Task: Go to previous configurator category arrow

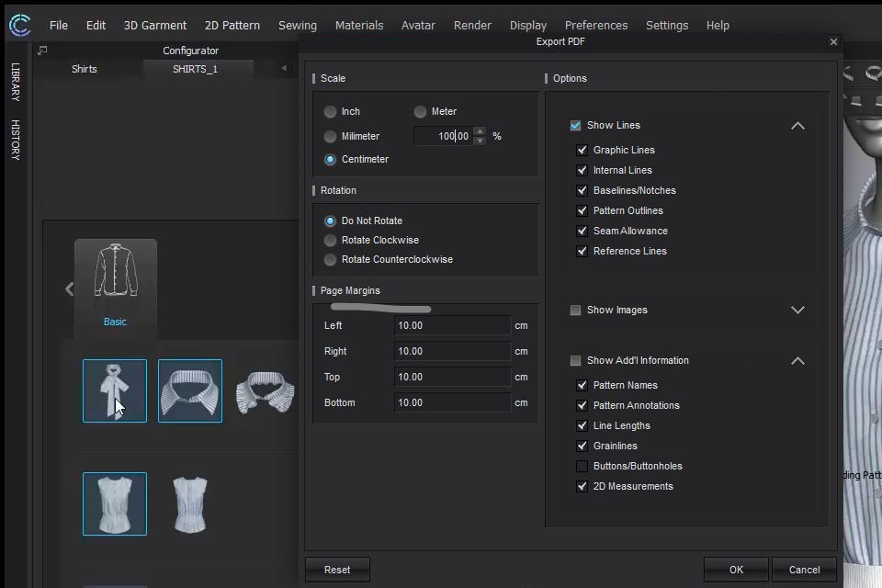Action: coord(69,289)
